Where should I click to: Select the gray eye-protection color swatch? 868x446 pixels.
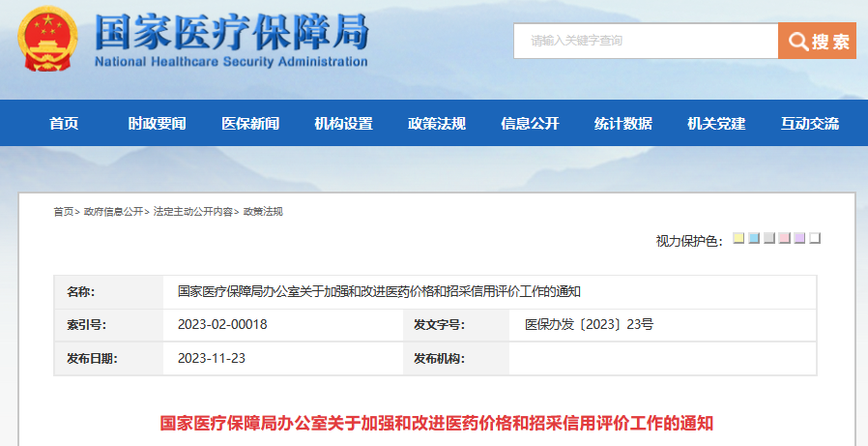[768, 238]
